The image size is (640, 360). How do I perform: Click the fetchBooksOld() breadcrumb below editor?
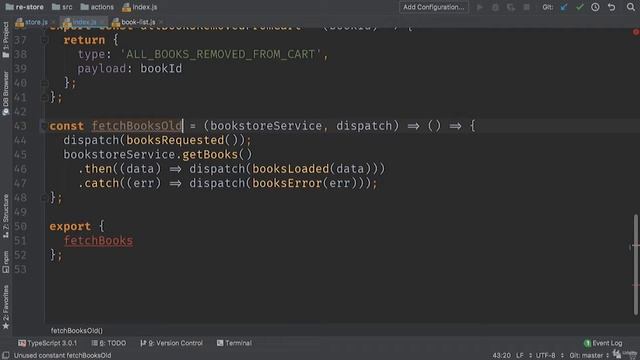click(77, 331)
